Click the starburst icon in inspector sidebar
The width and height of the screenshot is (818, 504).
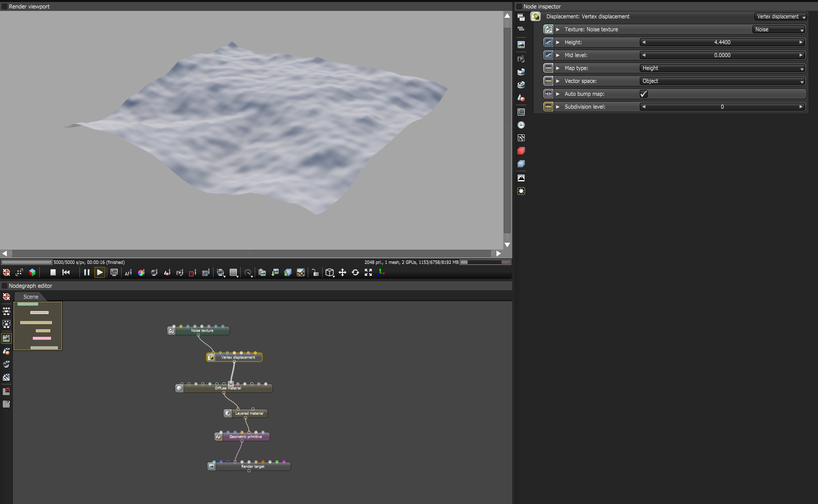pyautogui.click(x=521, y=191)
